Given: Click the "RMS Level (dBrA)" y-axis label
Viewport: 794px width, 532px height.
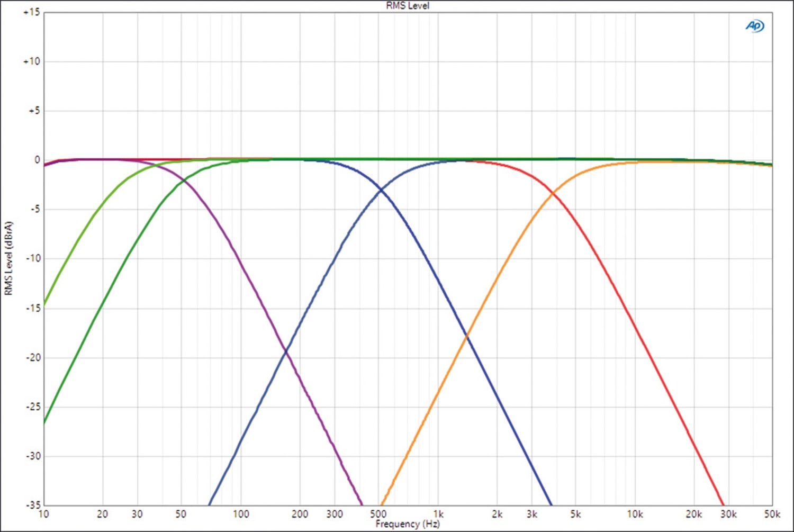Looking at the screenshot, I should click(8, 258).
